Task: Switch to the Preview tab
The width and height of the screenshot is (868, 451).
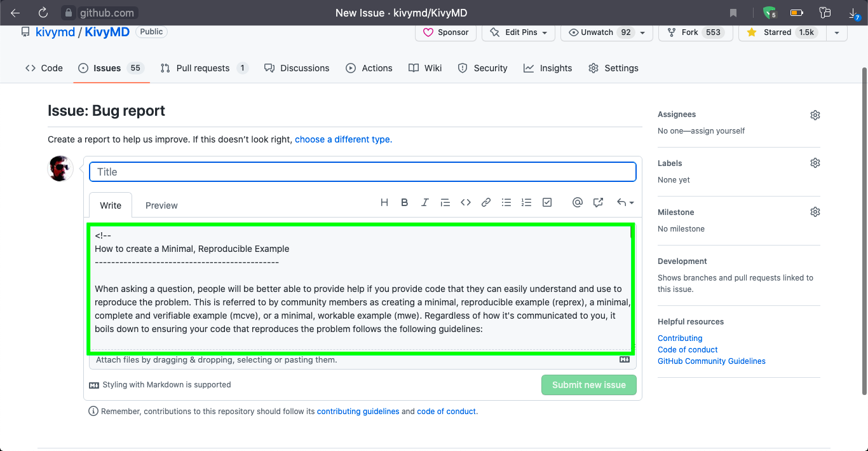Action: coord(161,205)
